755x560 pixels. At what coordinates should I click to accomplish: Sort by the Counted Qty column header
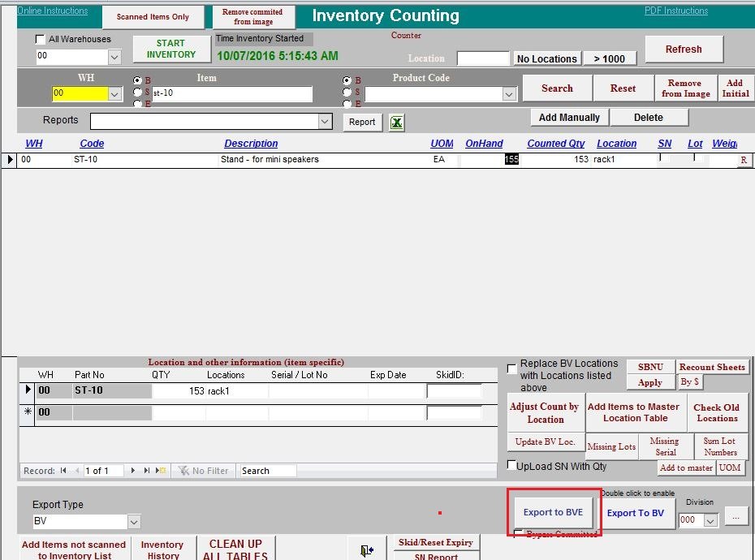(555, 144)
